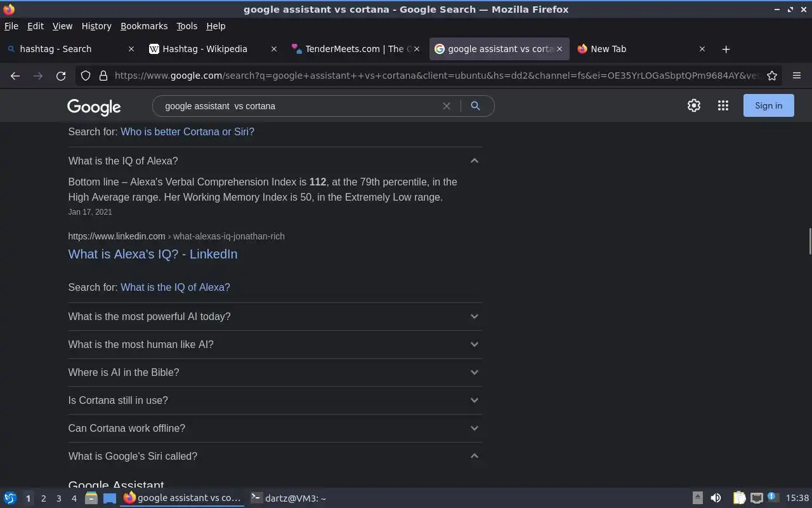Close the TenderMeets.com tab
The height and width of the screenshot is (508, 812).
pyautogui.click(x=417, y=49)
